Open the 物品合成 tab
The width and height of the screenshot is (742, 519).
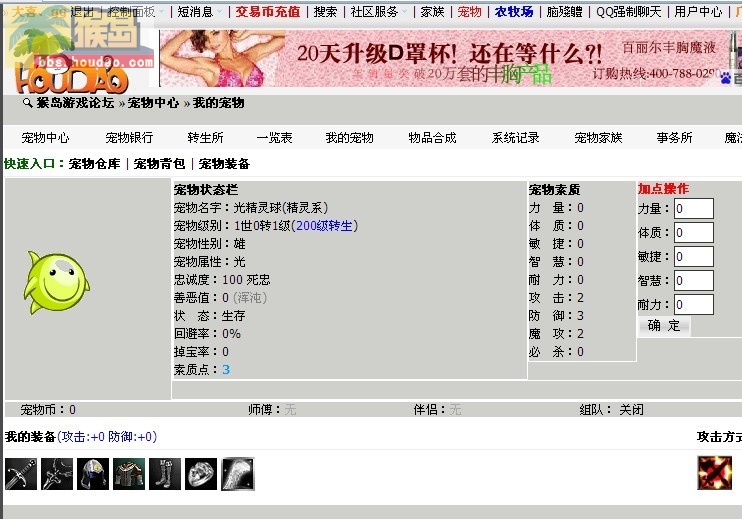click(x=433, y=138)
